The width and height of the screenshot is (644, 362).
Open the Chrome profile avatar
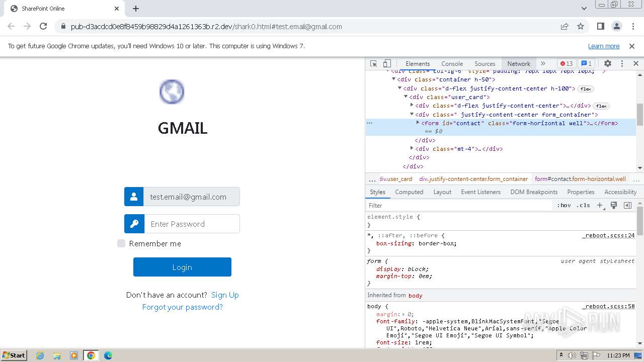(x=616, y=26)
